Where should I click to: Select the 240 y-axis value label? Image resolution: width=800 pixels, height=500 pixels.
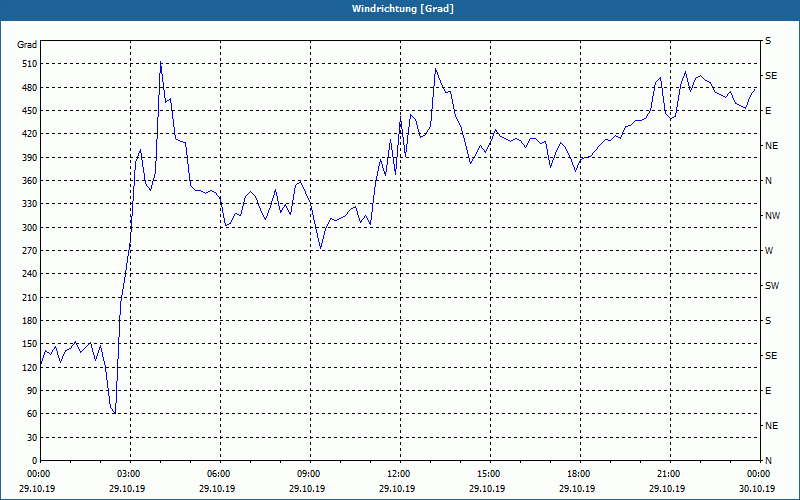(31, 274)
